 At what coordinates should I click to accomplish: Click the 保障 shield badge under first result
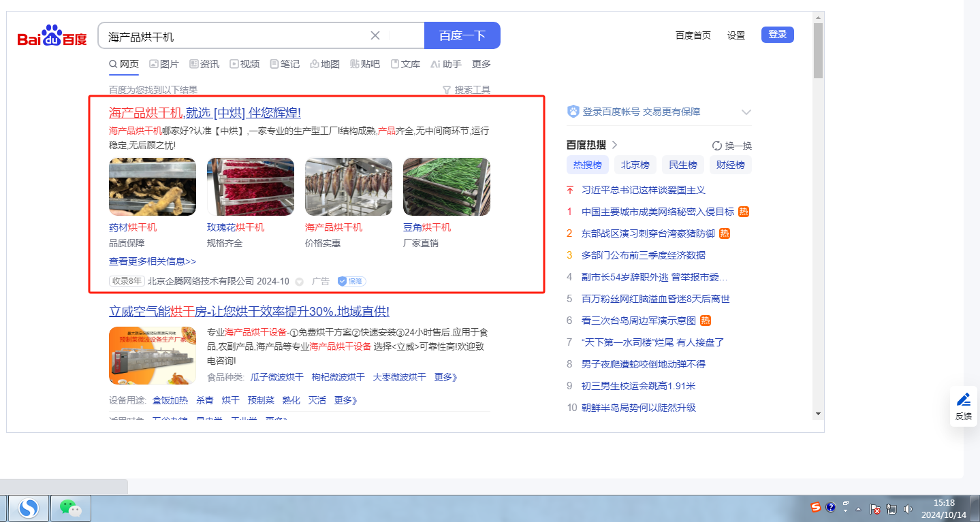(352, 281)
